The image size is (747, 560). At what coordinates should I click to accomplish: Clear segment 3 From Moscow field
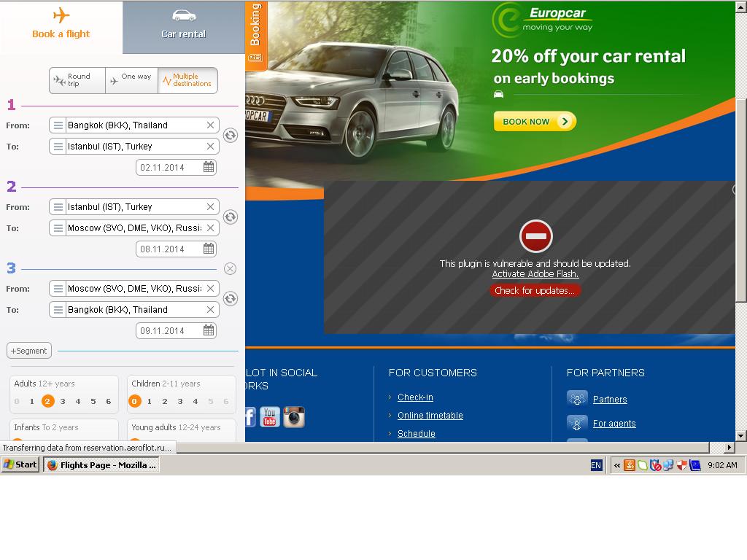[210, 289]
